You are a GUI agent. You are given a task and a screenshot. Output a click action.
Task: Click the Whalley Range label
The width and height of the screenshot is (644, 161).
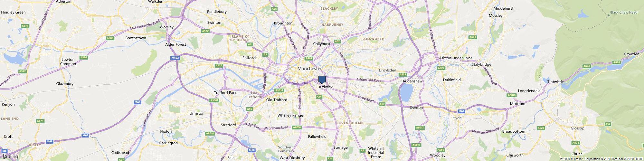pyautogui.click(x=290, y=115)
